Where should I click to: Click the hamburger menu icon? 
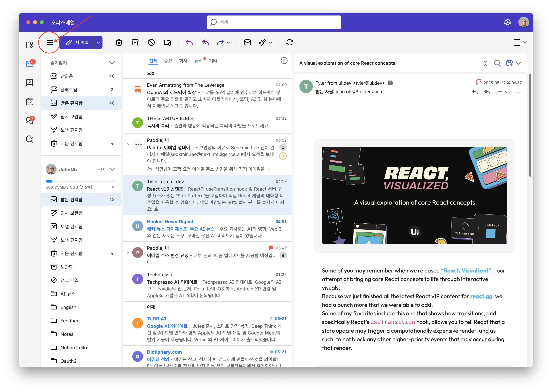(x=49, y=43)
